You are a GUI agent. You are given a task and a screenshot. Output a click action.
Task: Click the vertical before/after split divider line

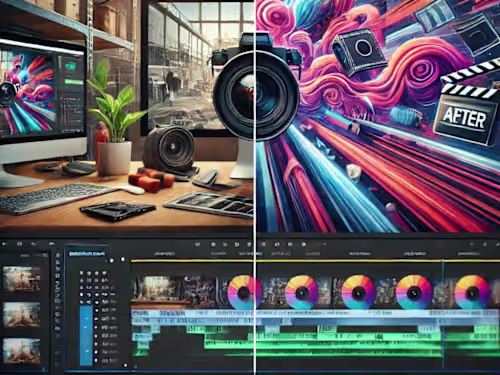pyautogui.click(x=255, y=187)
